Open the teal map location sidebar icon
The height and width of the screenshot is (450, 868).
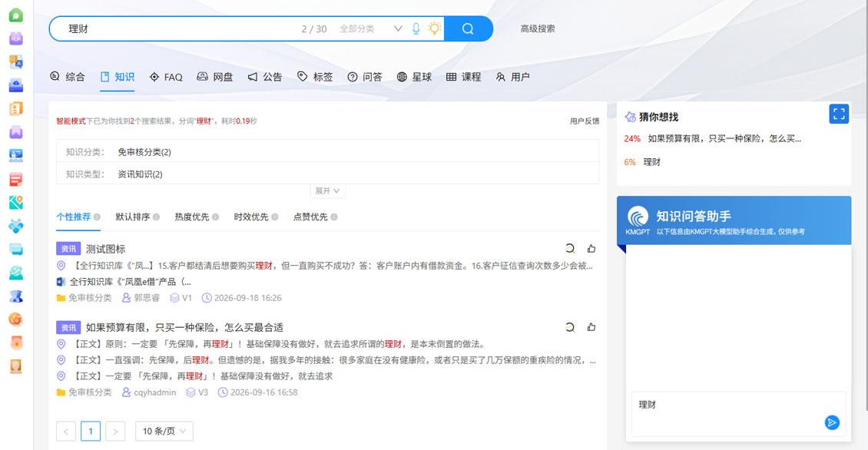[15, 203]
